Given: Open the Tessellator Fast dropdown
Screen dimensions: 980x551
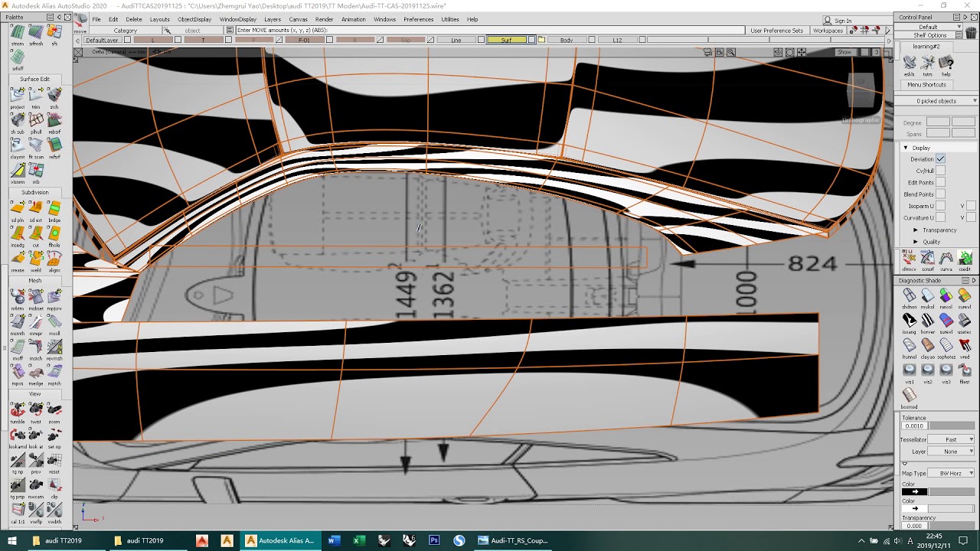Looking at the screenshot, I should click(x=952, y=439).
